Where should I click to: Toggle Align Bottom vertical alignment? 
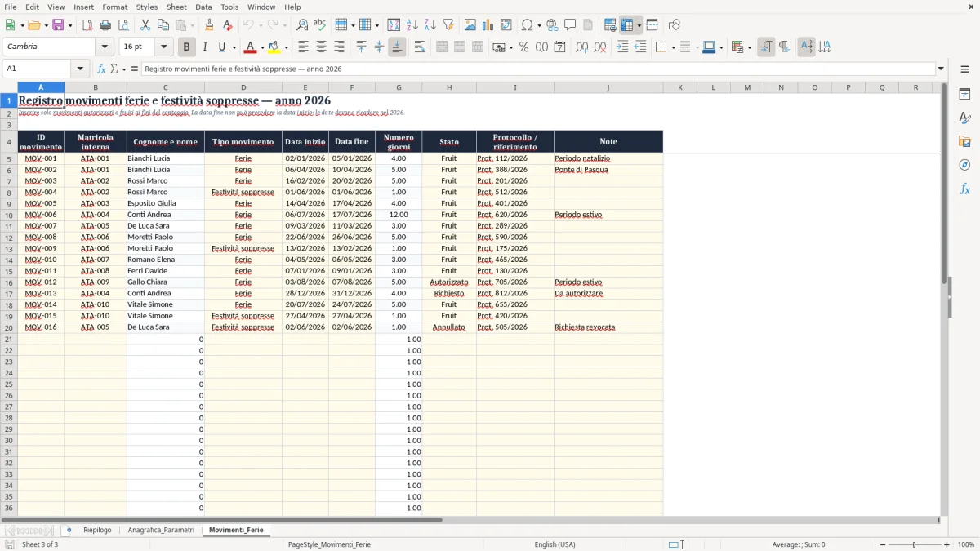[397, 47]
